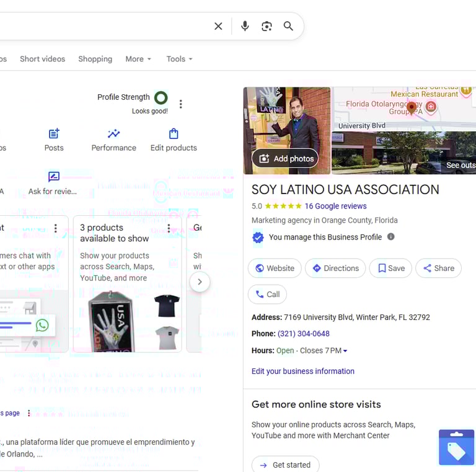Open the See outside street view image

click(403, 153)
